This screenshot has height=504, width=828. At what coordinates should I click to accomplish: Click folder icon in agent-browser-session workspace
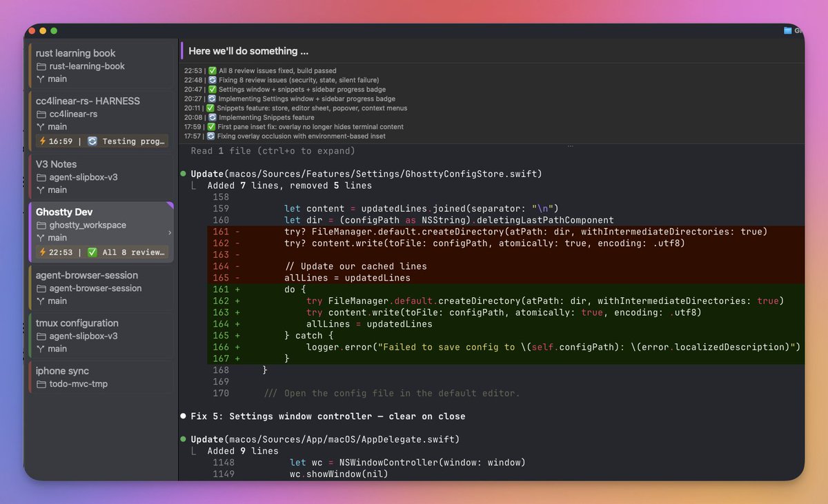[41, 288]
